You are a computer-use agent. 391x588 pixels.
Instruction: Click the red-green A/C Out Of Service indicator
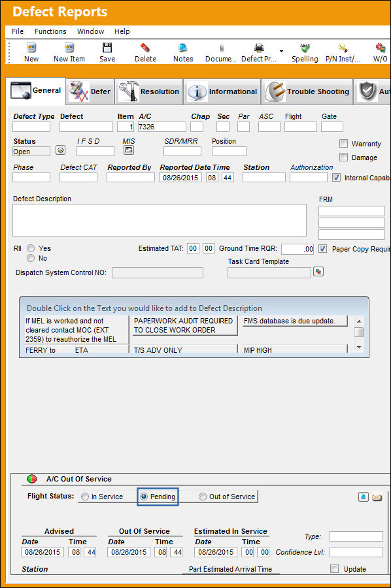tap(32, 479)
